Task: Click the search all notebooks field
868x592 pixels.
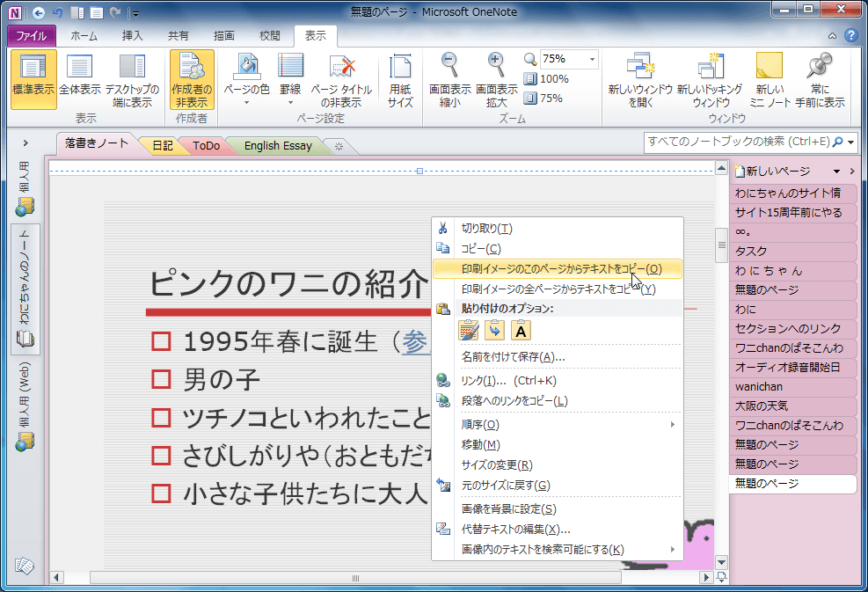Action: click(x=739, y=142)
